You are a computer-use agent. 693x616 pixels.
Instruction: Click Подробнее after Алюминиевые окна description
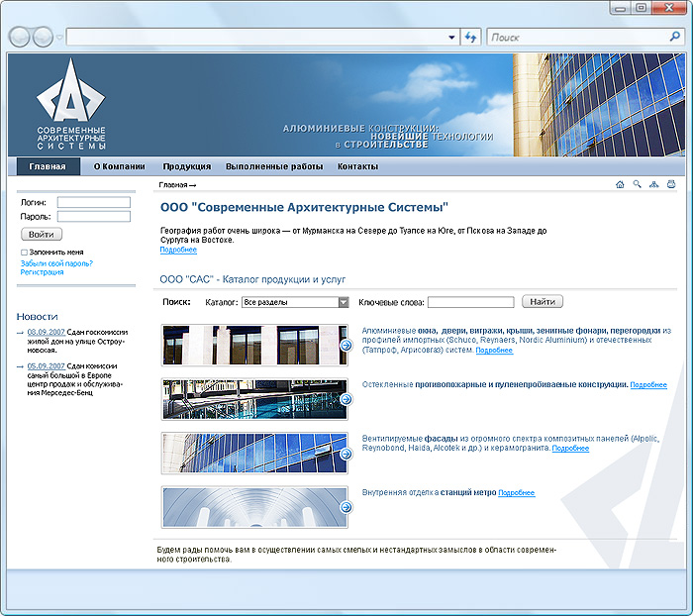coord(494,351)
